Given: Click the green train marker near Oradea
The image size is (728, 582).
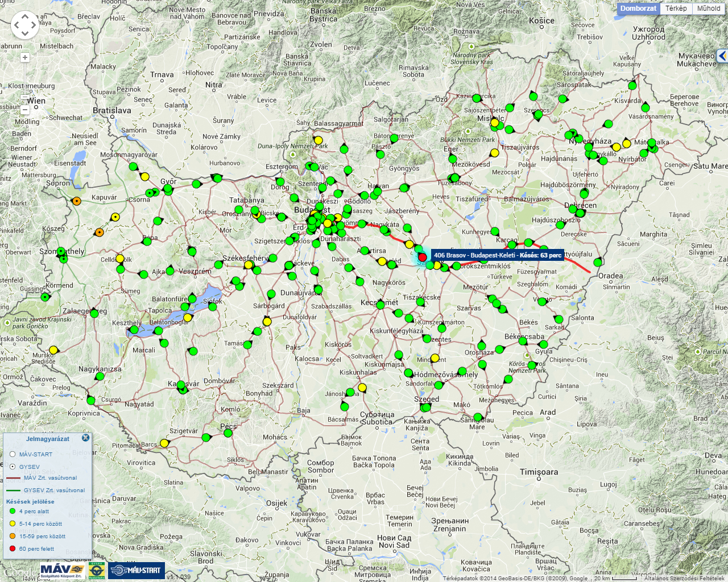Looking at the screenshot, I should coord(598,262).
